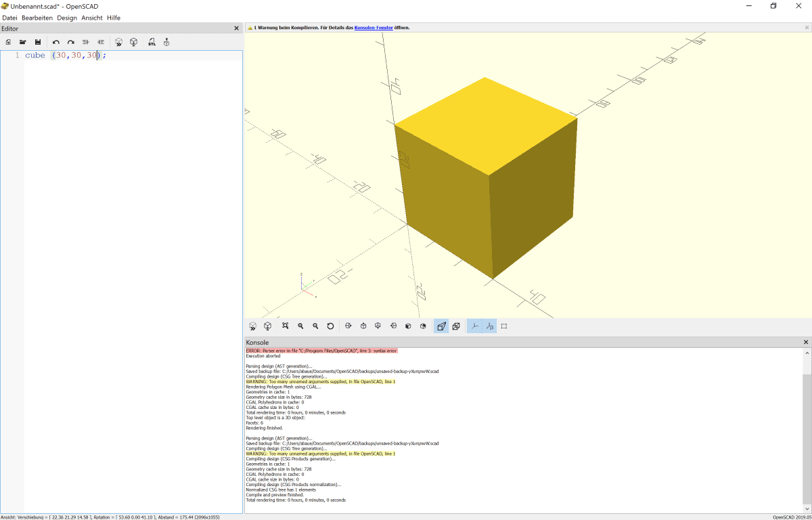Save the file with the floppy disk icon
This screenshot has height=520, width=812.
click(x=38, y=42)
